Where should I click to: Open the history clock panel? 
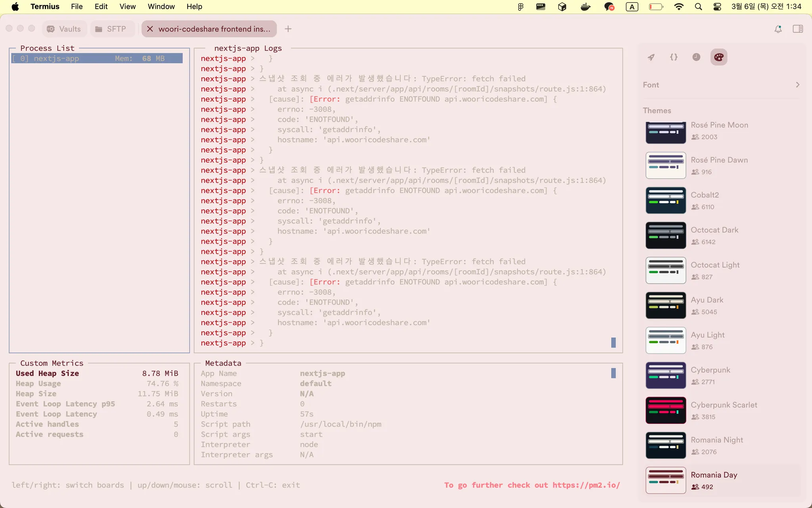pos(696,57)
